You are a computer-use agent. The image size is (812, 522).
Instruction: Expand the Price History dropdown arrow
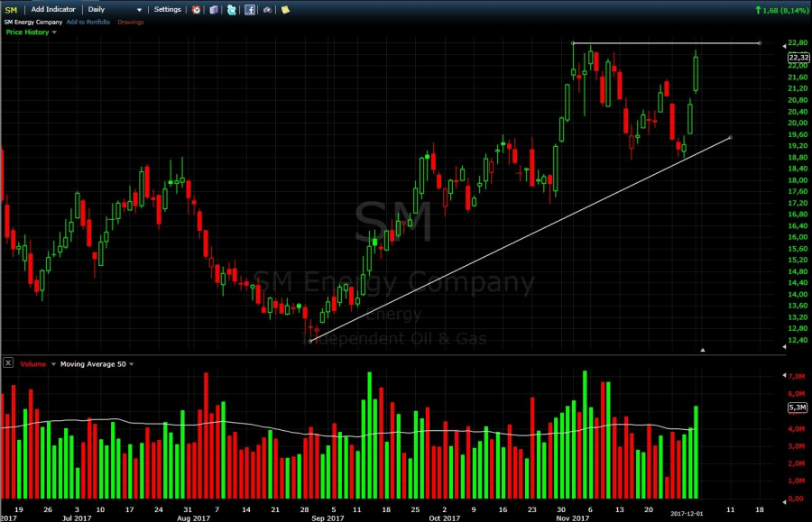[x=54, y=32]
